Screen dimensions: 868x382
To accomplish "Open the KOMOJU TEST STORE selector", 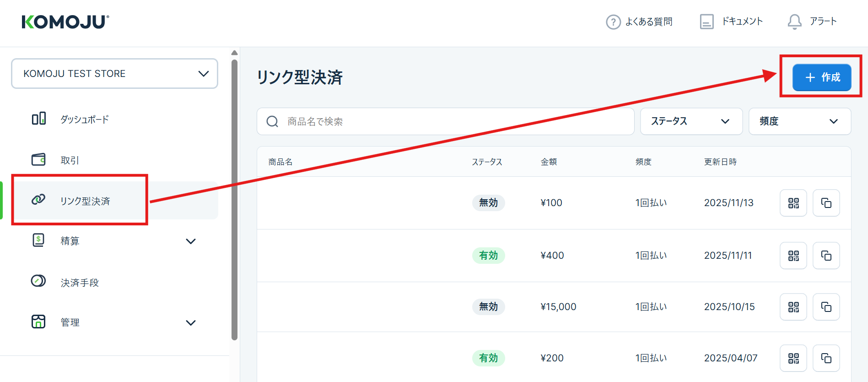I will 114,74.
